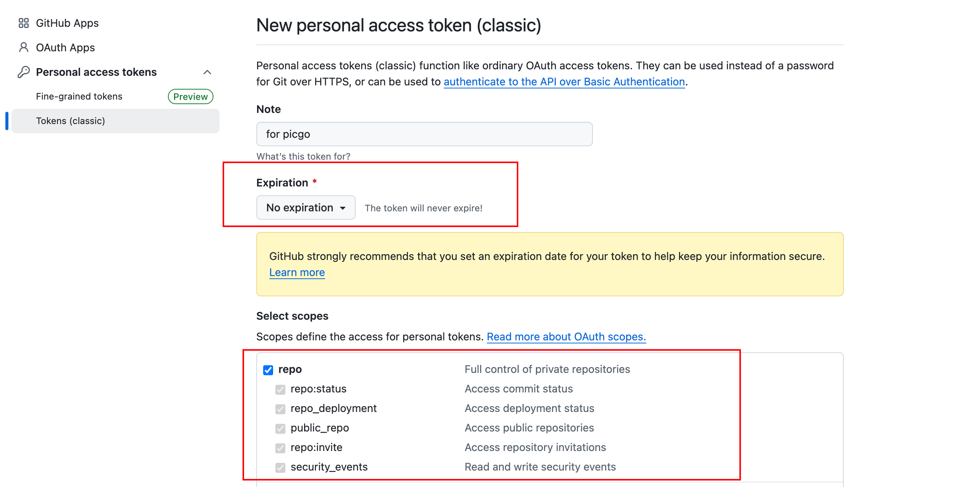Toggle the security_events checkbox
Viewport: 980px width, 487px height.
[280, 467]
